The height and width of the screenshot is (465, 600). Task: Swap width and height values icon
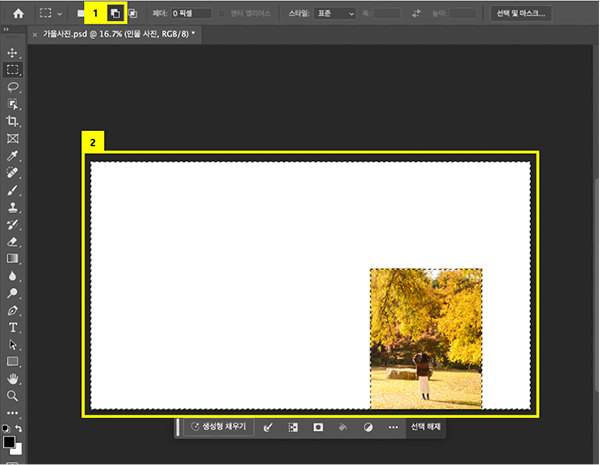pyautogui.click(x=416, y=13)
